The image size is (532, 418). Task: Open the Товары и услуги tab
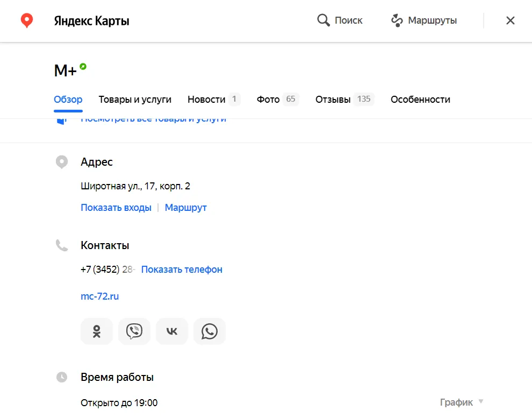point(135,100)
